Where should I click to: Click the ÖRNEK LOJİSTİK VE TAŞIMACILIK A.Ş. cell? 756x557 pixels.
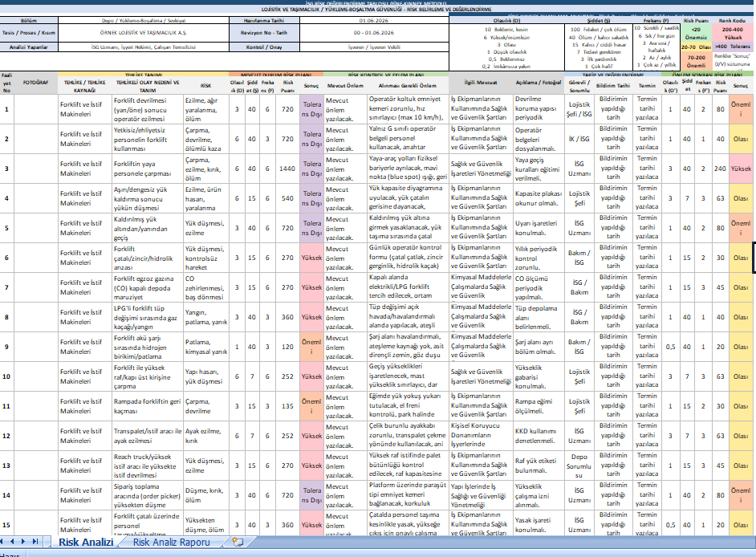(x=143, y=33)
